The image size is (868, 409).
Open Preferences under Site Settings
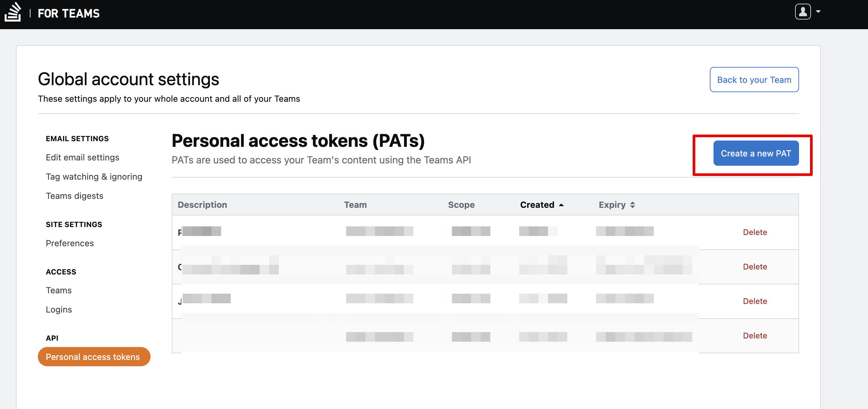pos(70,243)
